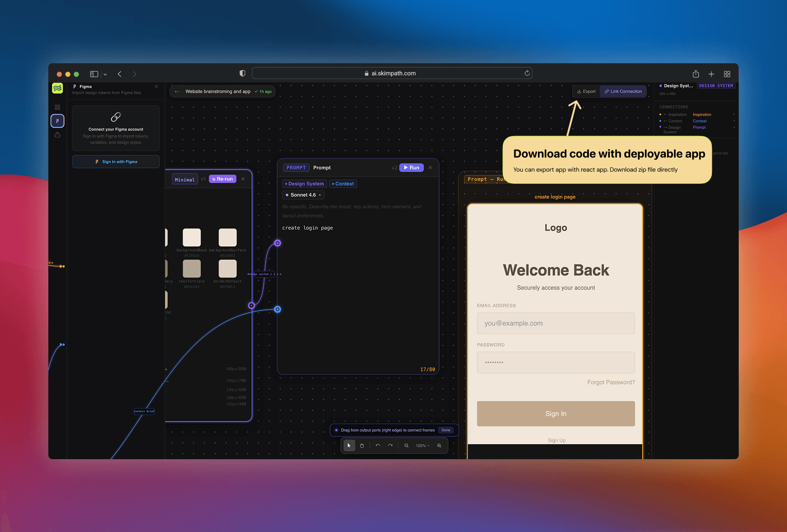This screenshot has height=532, width=787.
Task: Zoom in using the magnifier plus icon
Action: coord(439,446)
